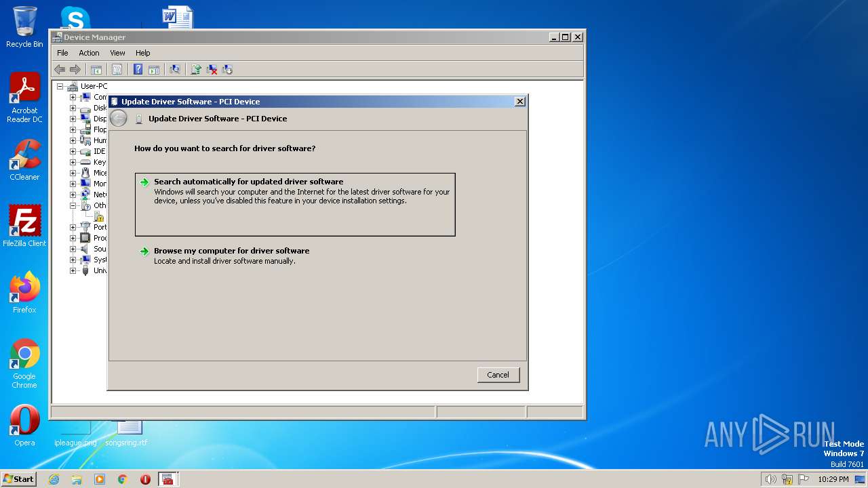Viewport: 868px width, 488px height.
Task: Click the round back button in Update Driver wizard
Action: (x=119, y=119)
